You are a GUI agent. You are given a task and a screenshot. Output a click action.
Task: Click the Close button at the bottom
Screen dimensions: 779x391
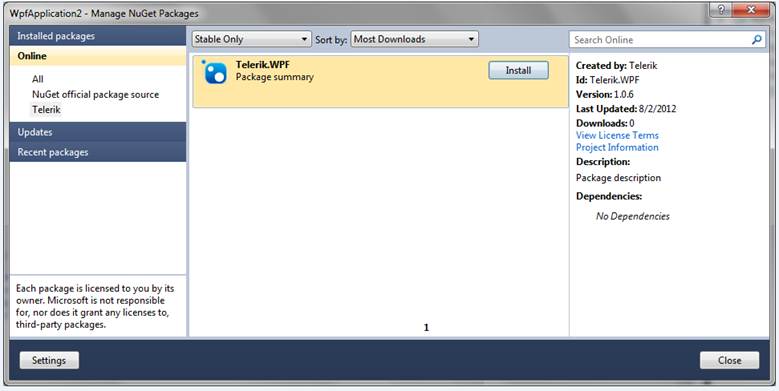[x=729, y=360]
